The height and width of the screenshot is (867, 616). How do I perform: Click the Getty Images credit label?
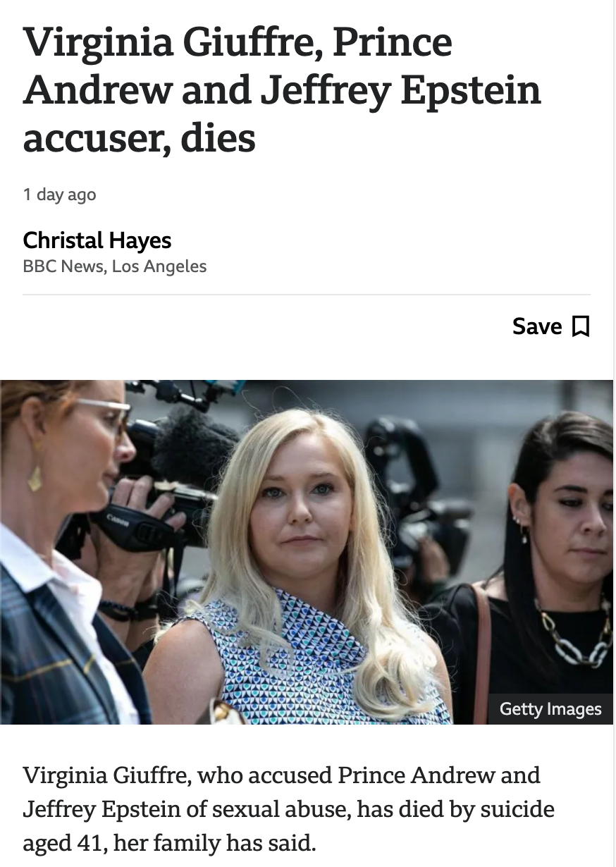pyautogui.click(x=550, y=709)
